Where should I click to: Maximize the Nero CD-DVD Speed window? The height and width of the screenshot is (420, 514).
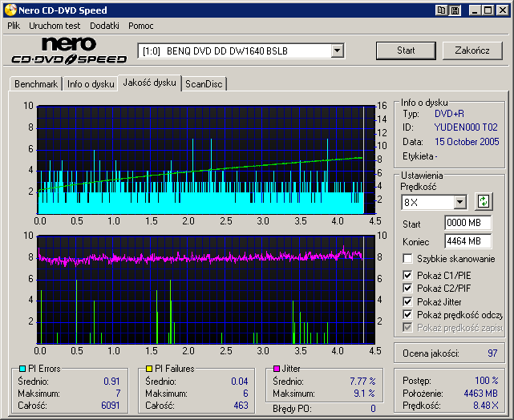[488, 10]
